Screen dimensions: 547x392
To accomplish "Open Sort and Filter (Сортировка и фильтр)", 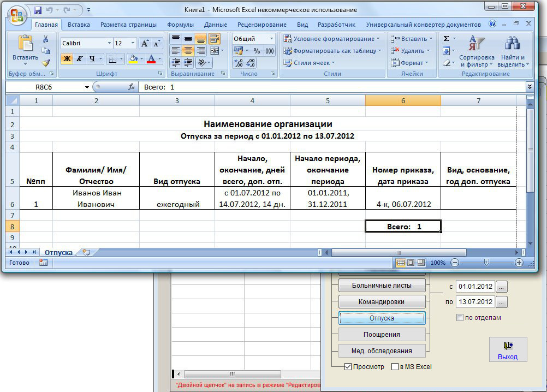I will coord(477,53).
